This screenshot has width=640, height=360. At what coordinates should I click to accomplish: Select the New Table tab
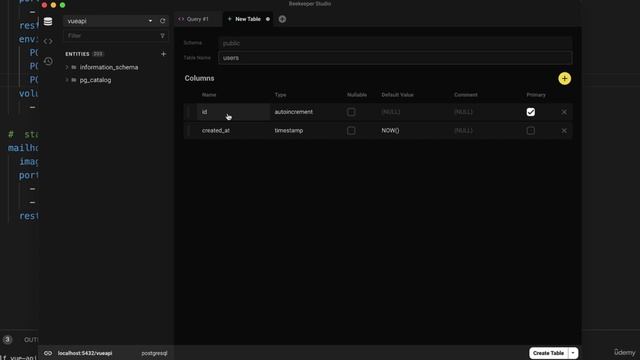(x=248, y=19)
